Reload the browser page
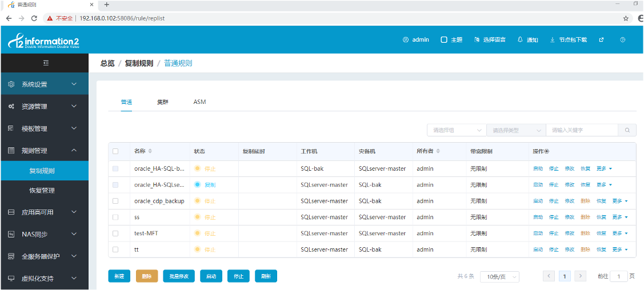 (34, 18)
